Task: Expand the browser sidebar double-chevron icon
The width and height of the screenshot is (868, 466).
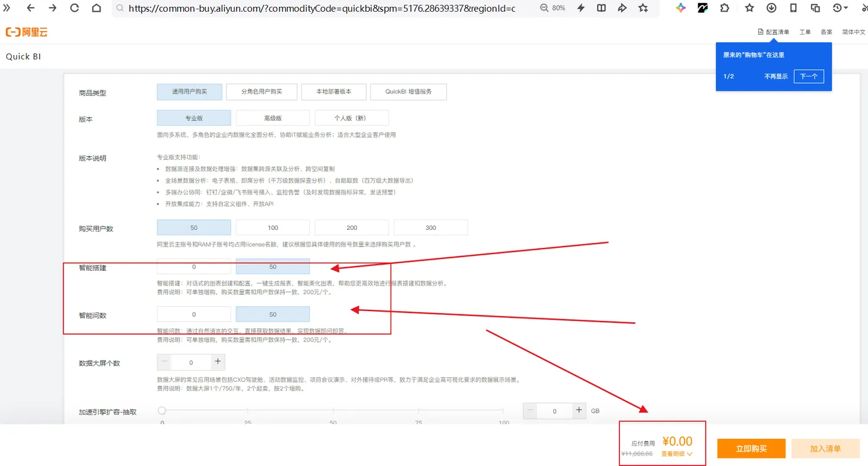Action: (7, 8)
